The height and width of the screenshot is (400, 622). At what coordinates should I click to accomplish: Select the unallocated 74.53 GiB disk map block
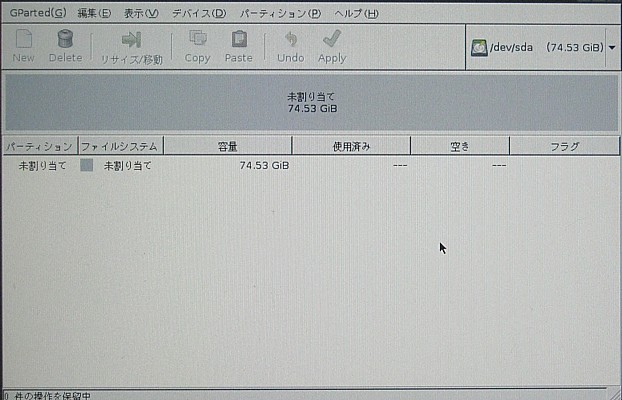coord(312,102)
